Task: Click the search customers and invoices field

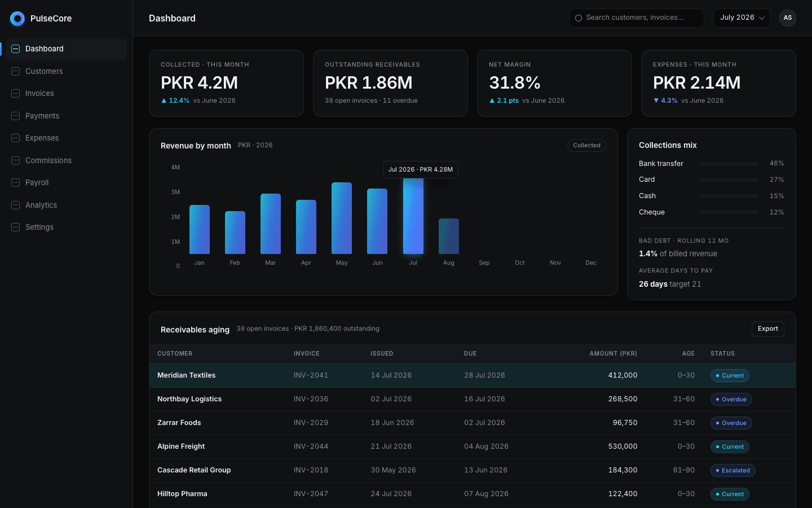Action: (x=637, y=18)
